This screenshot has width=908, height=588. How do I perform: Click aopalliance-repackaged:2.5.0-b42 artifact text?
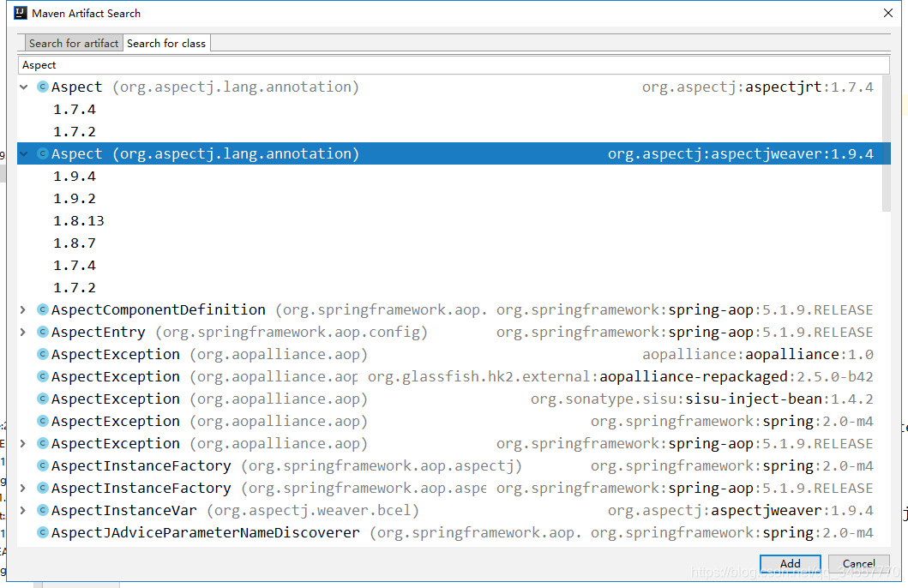coord(736,377)
